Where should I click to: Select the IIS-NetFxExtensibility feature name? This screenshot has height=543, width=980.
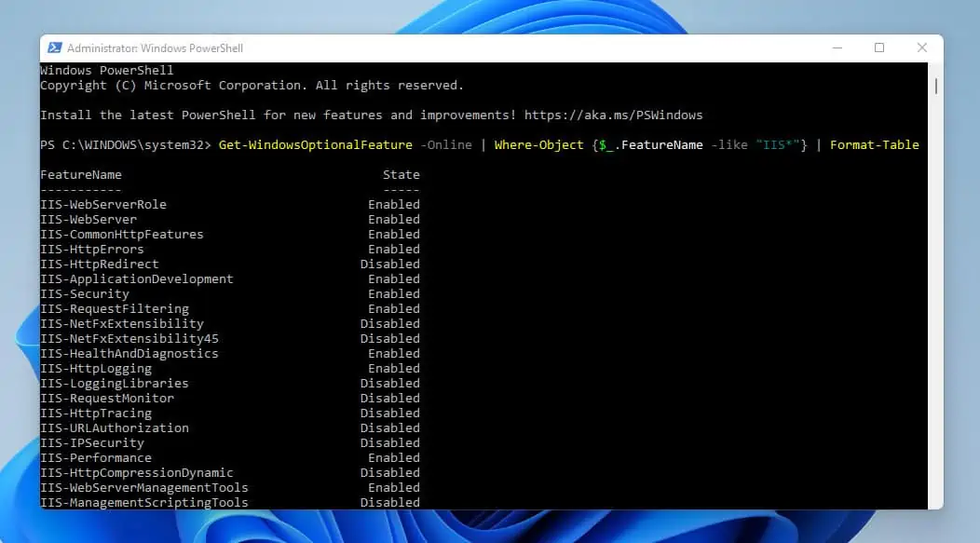click(x=122, y=324)
